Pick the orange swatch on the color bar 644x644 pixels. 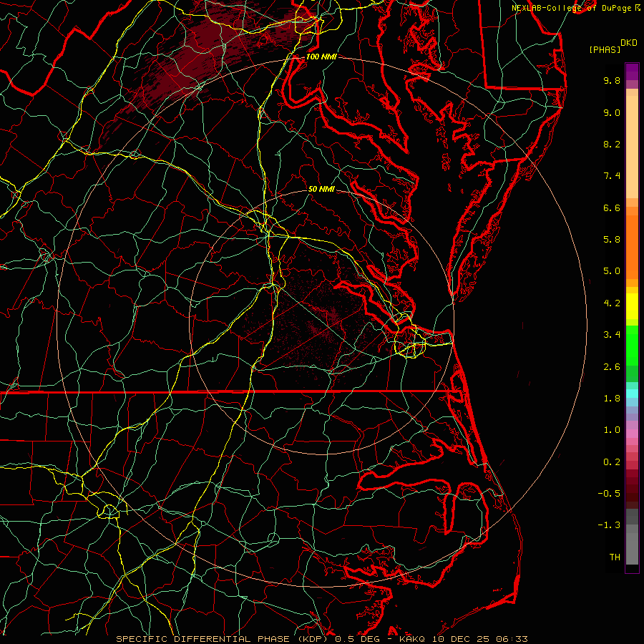coord(632,248)
